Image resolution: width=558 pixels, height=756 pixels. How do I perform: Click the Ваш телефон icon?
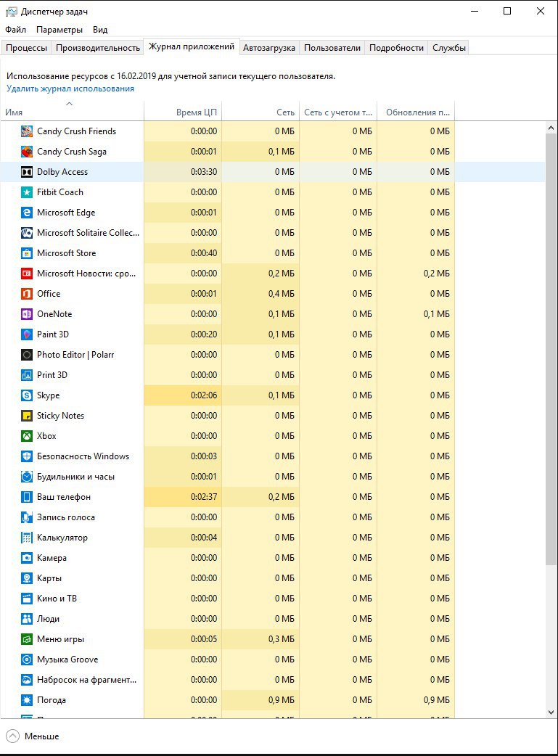(x=27, y=497)
